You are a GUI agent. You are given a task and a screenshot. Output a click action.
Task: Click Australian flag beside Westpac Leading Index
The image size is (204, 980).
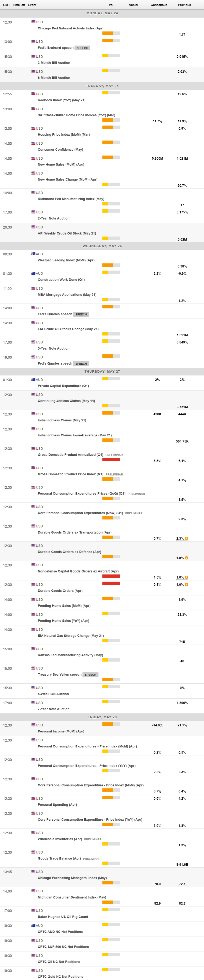pos(33,254)
